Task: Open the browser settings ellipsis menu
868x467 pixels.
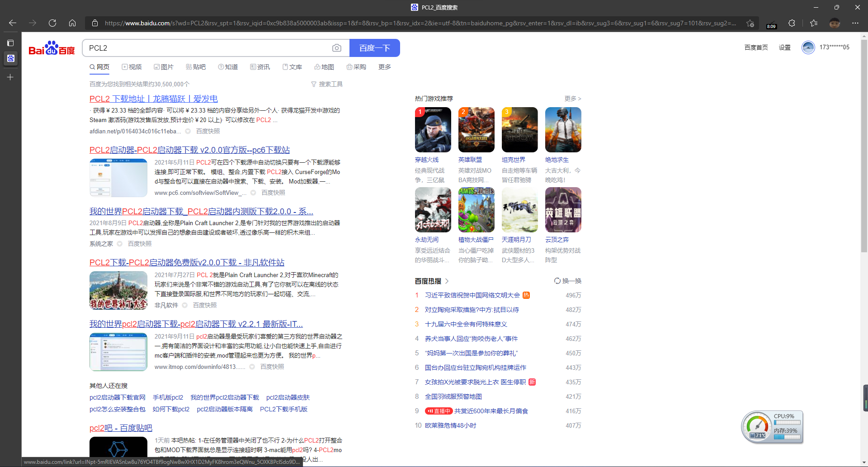Action: [855, 23]
